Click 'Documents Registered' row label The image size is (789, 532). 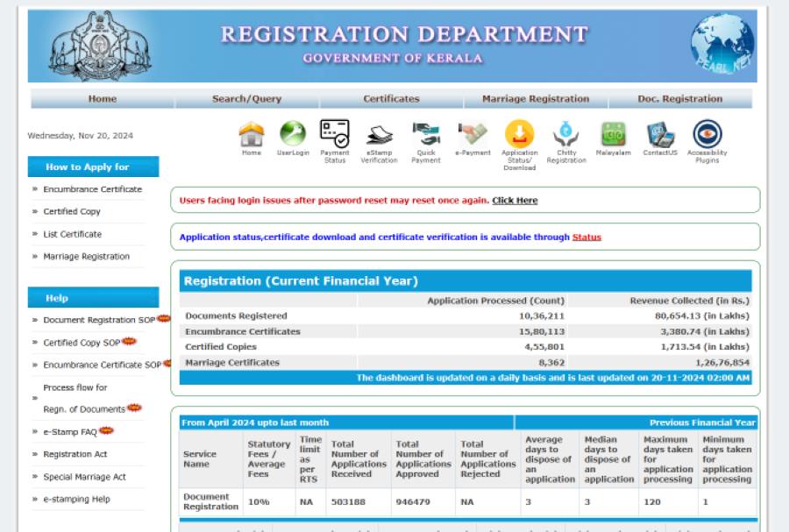236,316
